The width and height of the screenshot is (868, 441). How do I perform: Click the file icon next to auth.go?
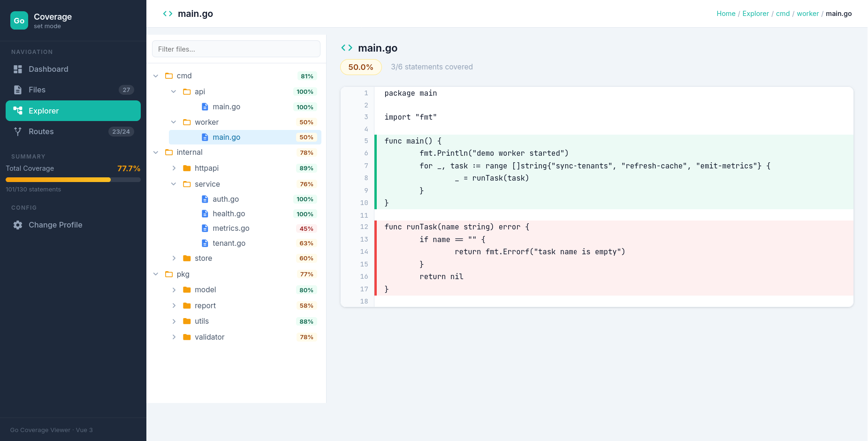coord(205,199)
